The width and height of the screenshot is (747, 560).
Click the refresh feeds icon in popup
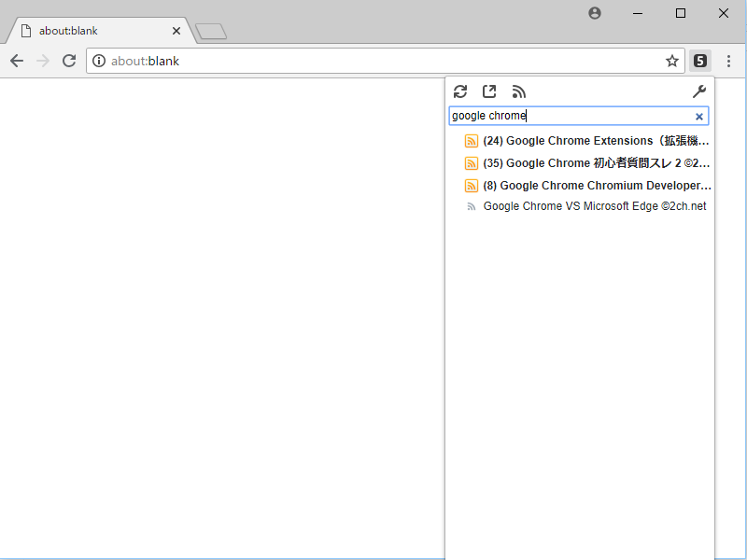point(460,91)
